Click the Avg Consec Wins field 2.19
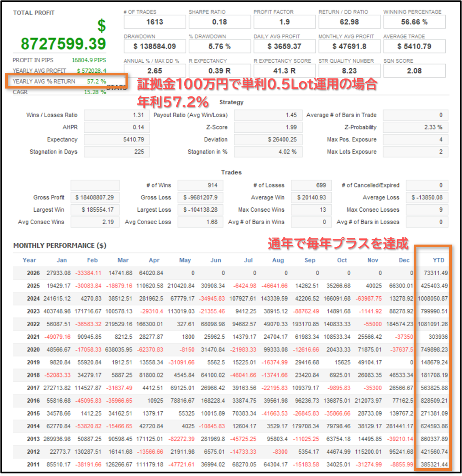 [x=95, y=222]
